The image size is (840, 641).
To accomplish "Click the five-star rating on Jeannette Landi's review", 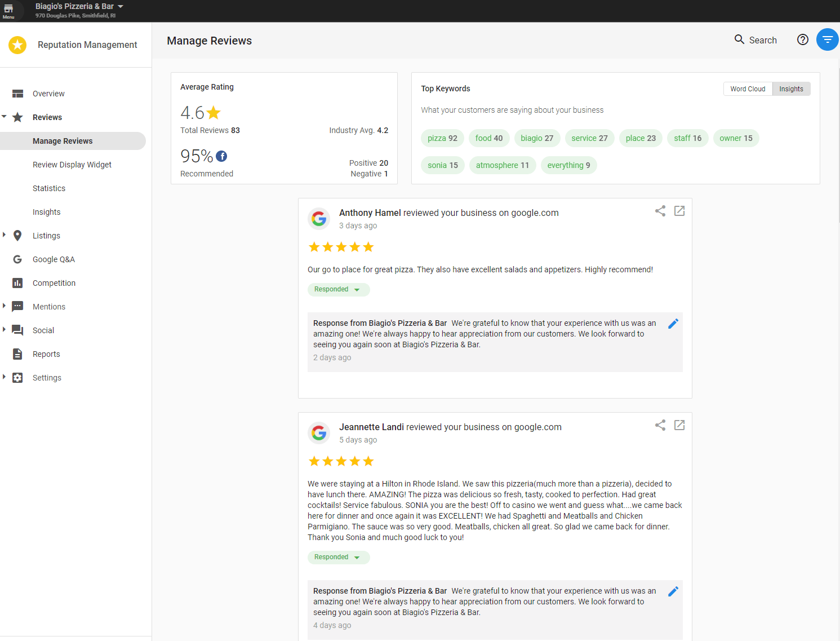I will point(341,461).
